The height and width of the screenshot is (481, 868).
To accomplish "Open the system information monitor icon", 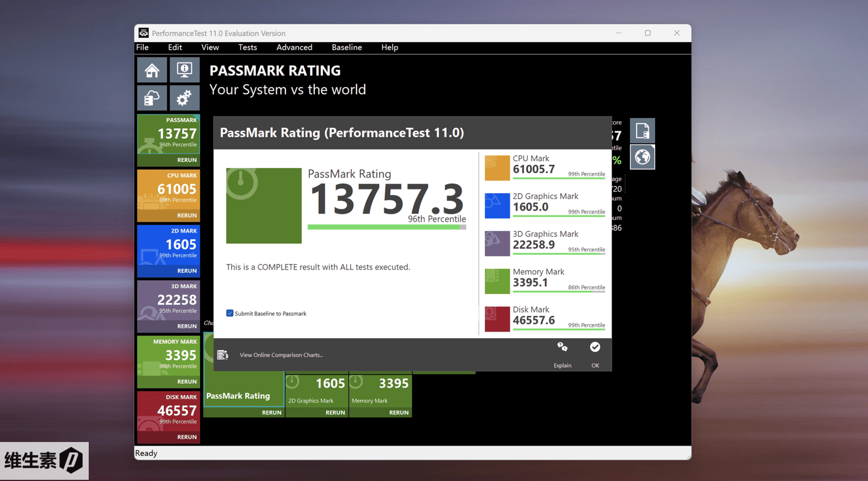I will (x=184, y=70).
